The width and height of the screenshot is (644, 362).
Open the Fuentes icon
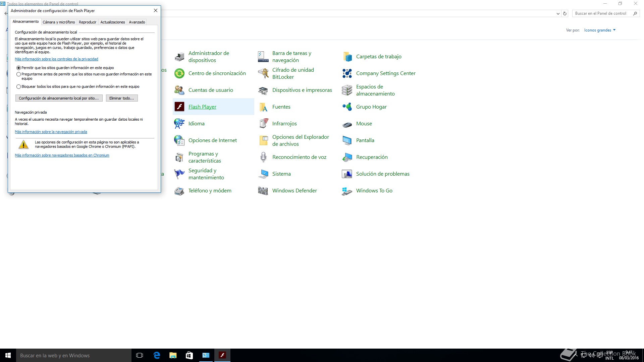coord(263,107)
